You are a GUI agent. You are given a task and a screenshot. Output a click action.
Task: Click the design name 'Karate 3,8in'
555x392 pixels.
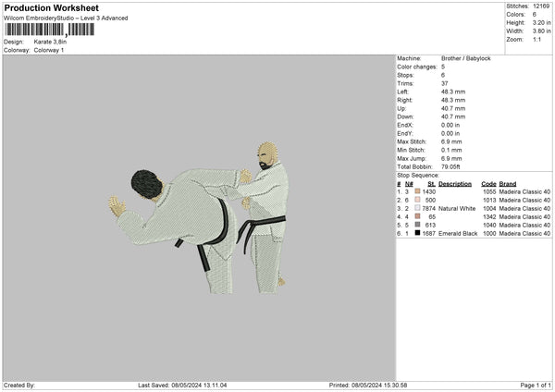(x=50, y=42)
